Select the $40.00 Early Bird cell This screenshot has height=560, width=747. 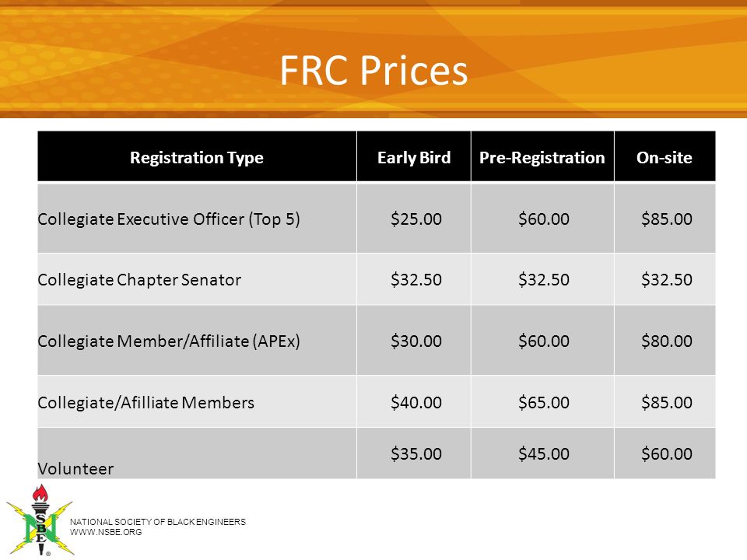(414, 402)
